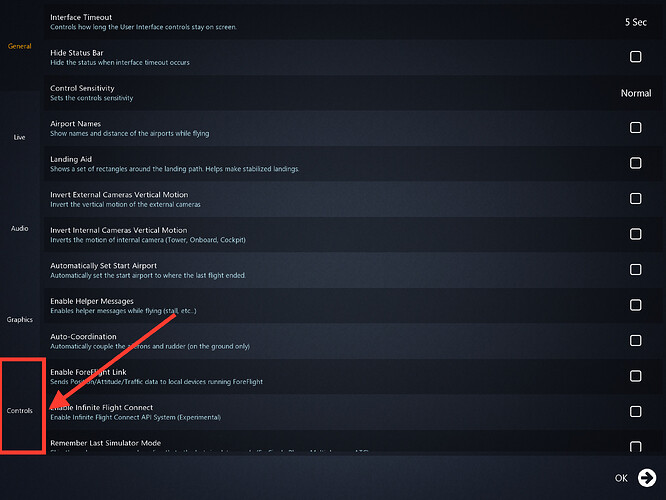
Task: Toggle Remember Last Simulator Mode checkbox
Action: (x=635, y=446)
